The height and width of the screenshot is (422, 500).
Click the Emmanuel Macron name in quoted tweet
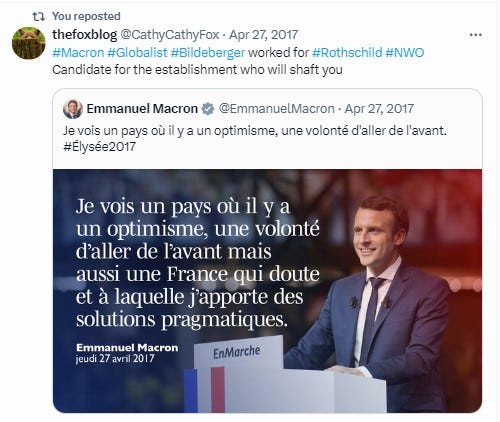click(142, 109)
